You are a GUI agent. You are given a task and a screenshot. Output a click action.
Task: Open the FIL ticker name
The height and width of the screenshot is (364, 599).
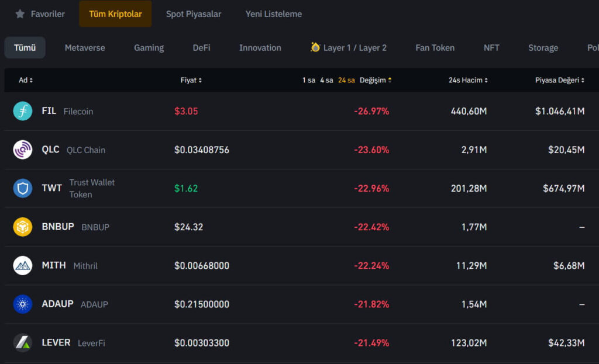tap(49, 110)
